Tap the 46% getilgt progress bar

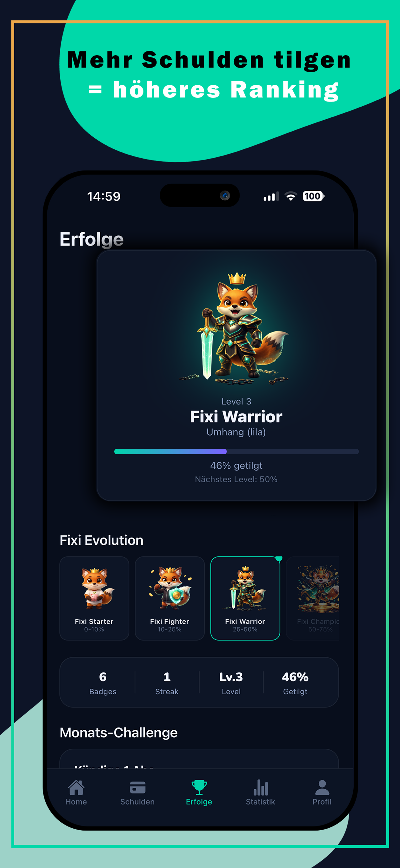click(x=237, y=451)
